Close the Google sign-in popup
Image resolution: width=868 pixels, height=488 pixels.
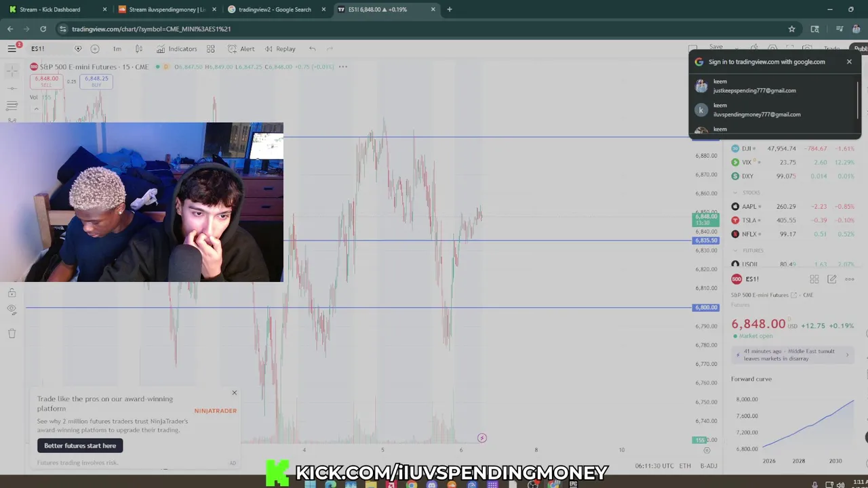click(849, 62)
